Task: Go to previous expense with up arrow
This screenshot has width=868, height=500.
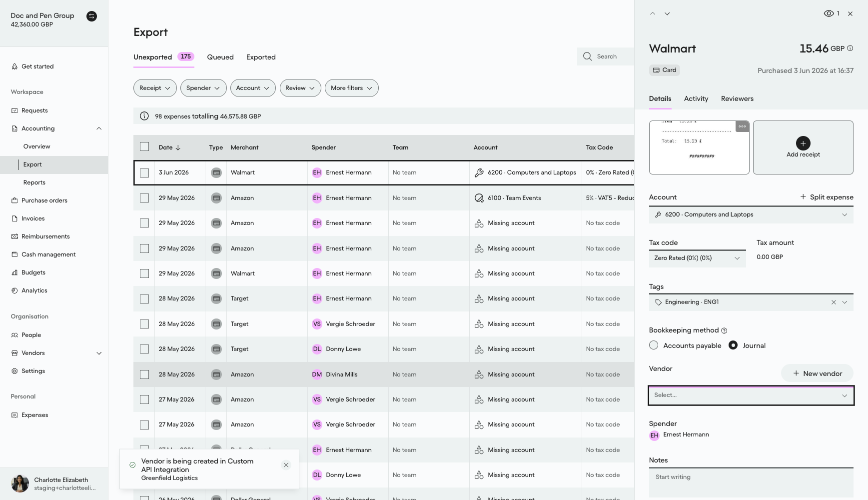Action: click(x=653, y=13)
